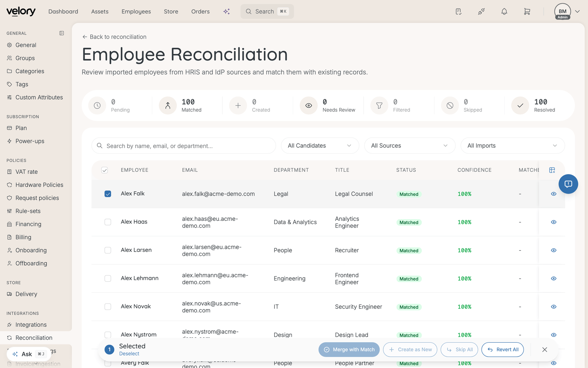Expand the BM Admin account menu

pos(567,11)
